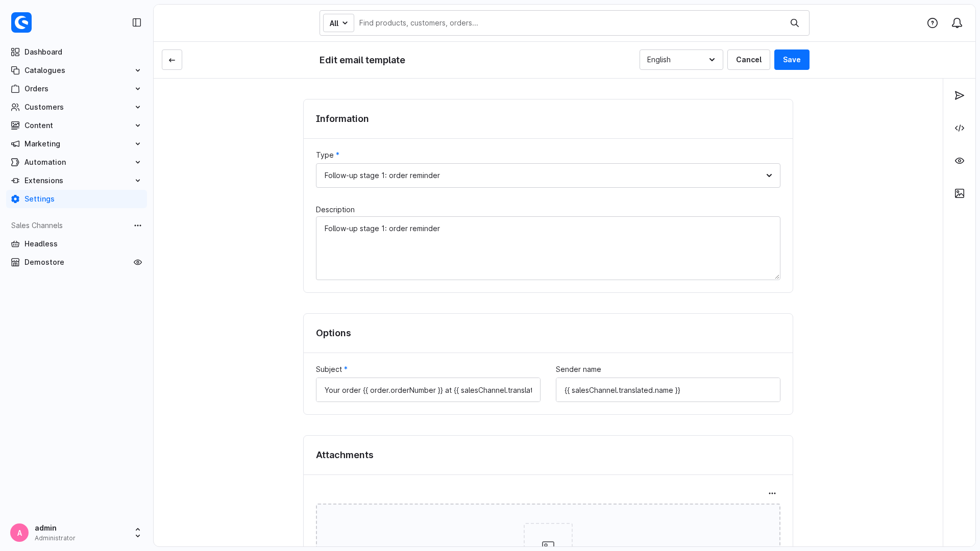The width and height of the screenshot is (980, 551).
Task: Open the Extensions menu item
Action: (77, 181)
